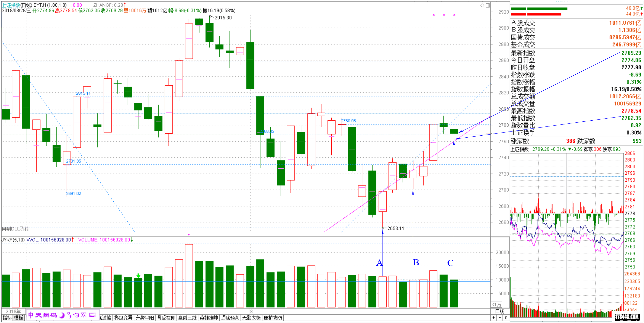Image resolution: width=644 pixels, height=323 pixels.
Task: Click the 指数涨跌 value -8.69
Action: [x=635, y=75]
